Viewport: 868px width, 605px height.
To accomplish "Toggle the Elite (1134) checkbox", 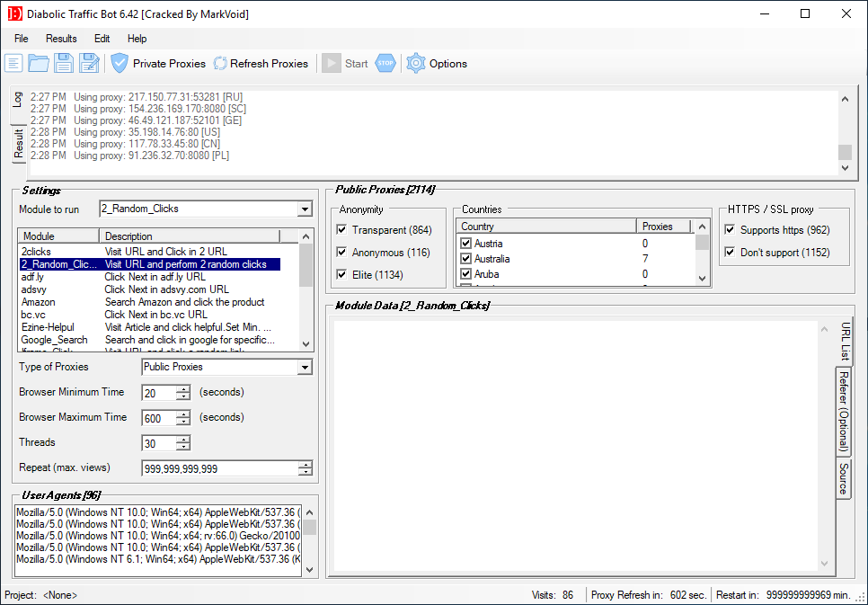I will coord(341,274).
